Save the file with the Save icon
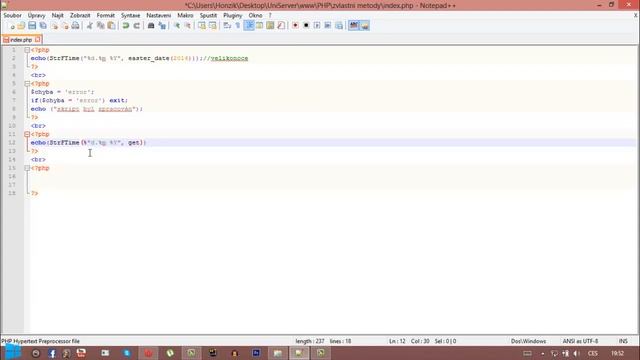Image resolution: width=640 pixels, height=360 pixels. click(32, 26)
